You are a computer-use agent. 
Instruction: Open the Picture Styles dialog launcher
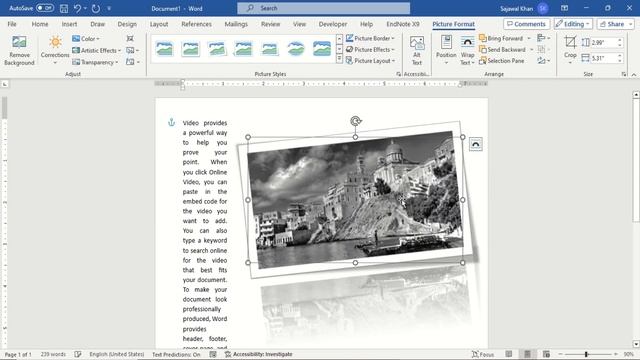[398, 74]
